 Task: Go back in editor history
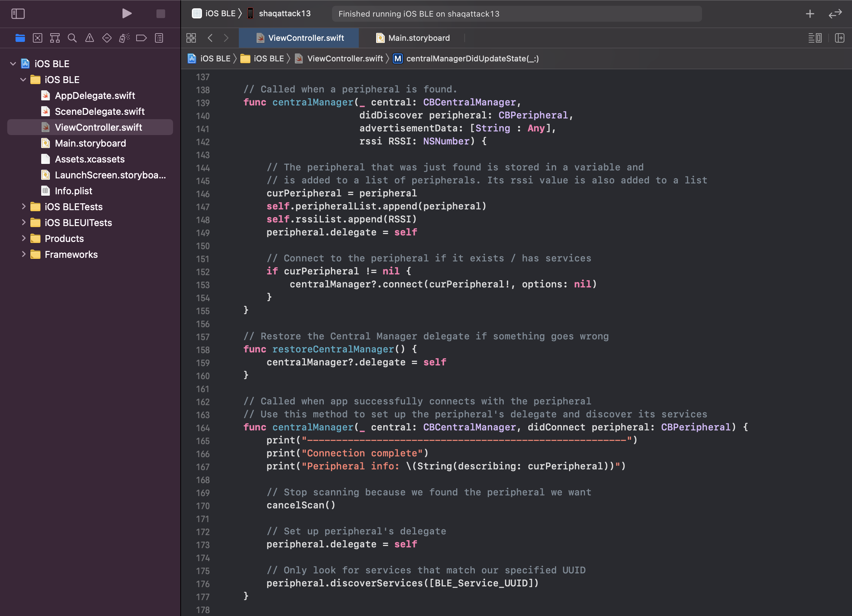[210, 38]
